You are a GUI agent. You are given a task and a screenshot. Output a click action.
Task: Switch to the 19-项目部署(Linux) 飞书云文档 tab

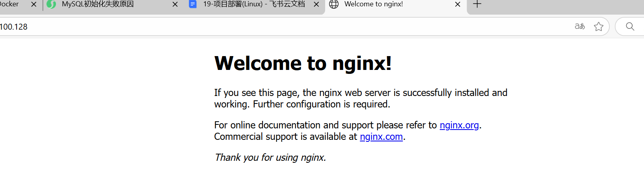[254, 4]
